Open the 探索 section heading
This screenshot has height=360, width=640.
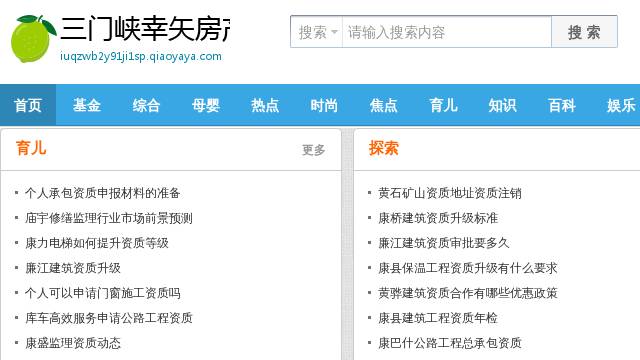pos(384,148)
